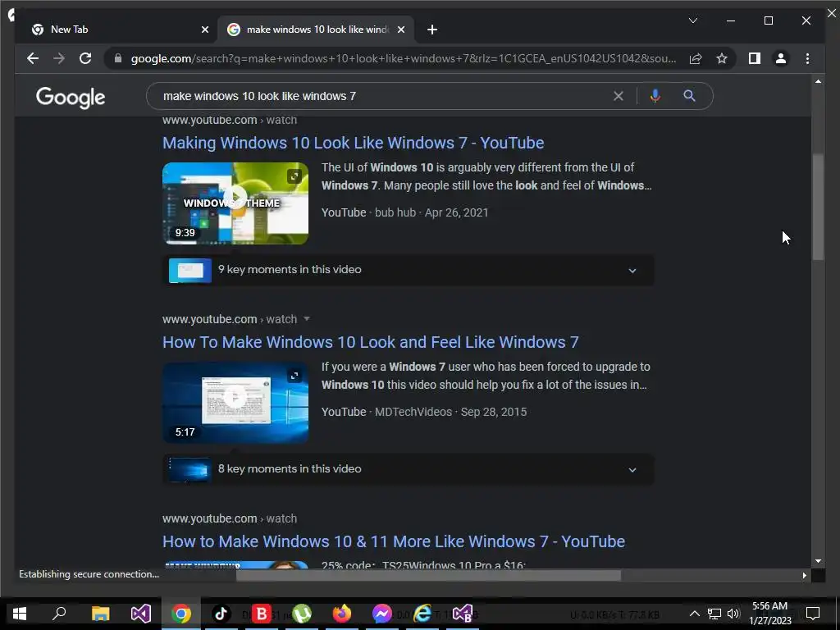The image size is (840, 630).
Task: Click the 'MDTechVideos' channel text
Action: click(x=413, y=412)
